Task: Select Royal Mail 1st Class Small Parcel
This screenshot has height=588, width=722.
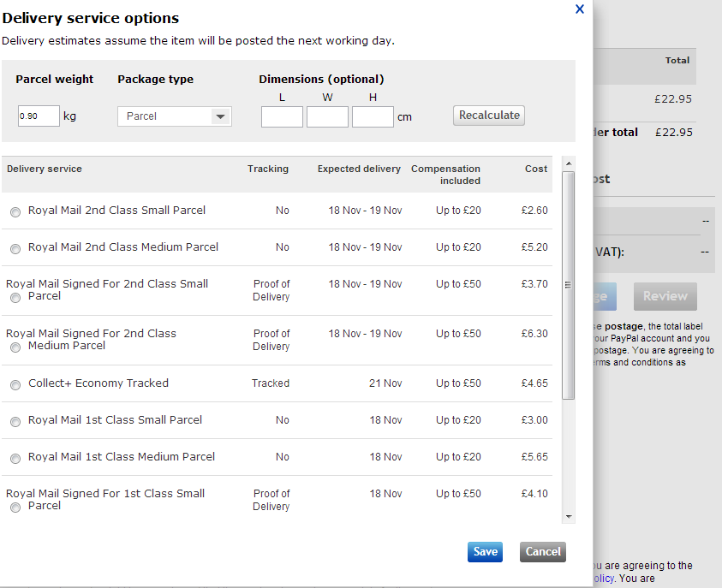Action: [x=15, y=422]
